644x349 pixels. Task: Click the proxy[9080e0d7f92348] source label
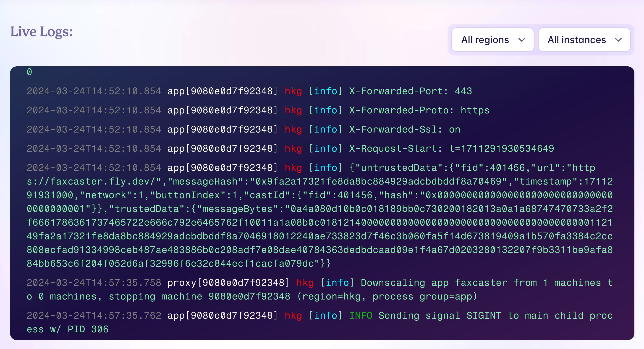(x=228, y=283)
